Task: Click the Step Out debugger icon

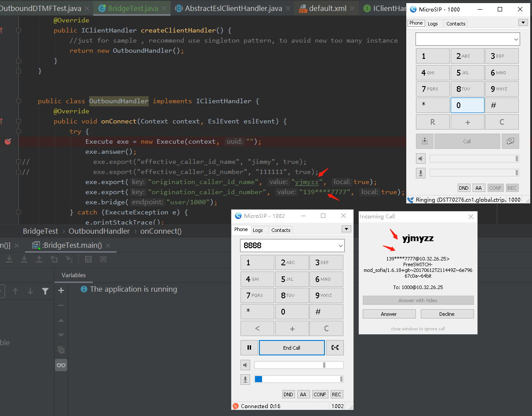Action: (39, 259)
